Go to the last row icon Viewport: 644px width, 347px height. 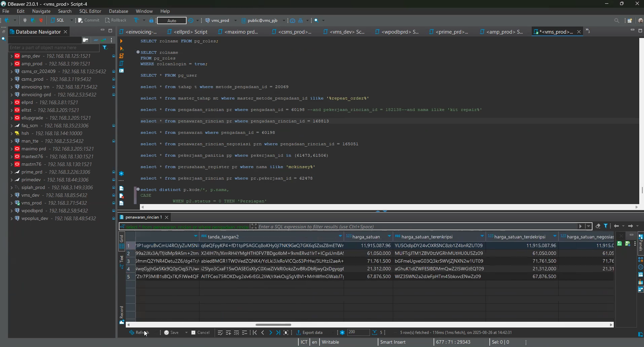[x=278, y=333]
